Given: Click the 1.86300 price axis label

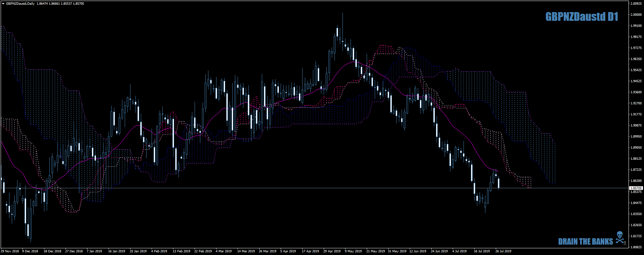Looking at the screenshot, I should (636, 181).
